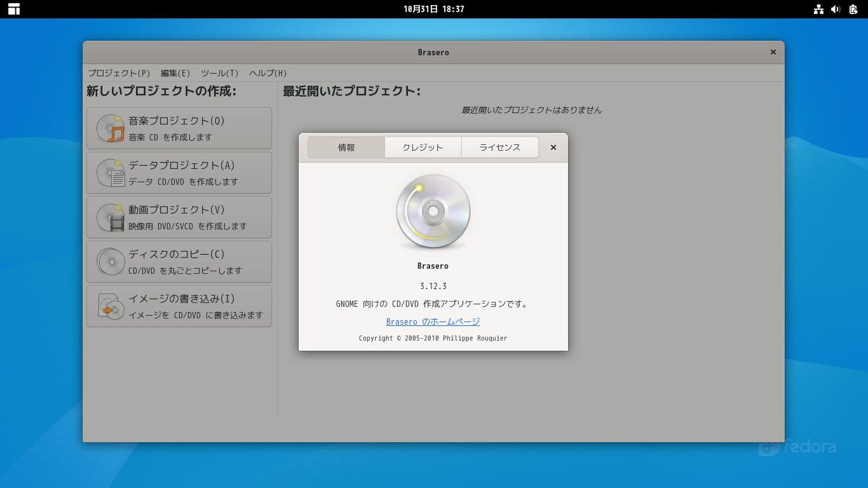
Task: Open the ツール(T) menu
Action: tap(220, 73)
